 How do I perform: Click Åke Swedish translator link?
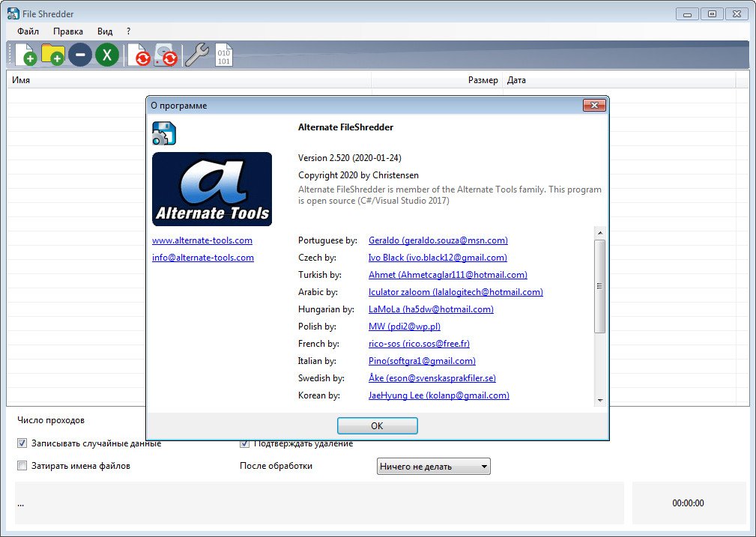click(432, 378)
